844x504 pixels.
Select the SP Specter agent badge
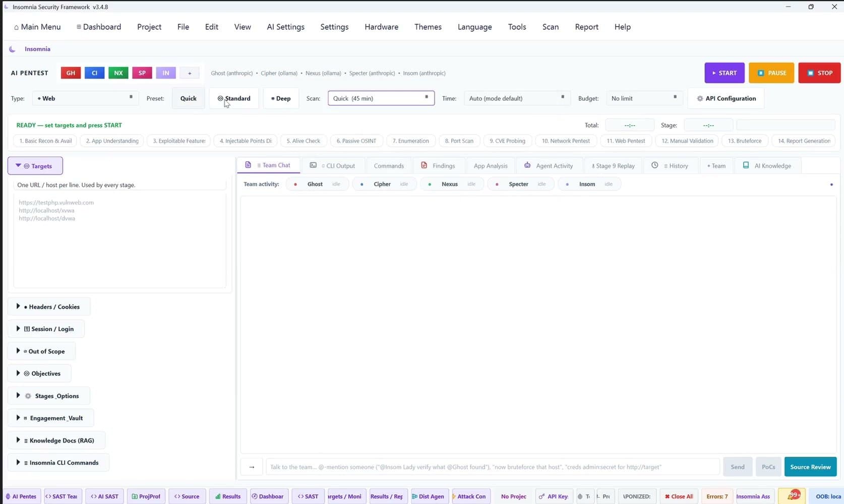[x=142, y=73]
